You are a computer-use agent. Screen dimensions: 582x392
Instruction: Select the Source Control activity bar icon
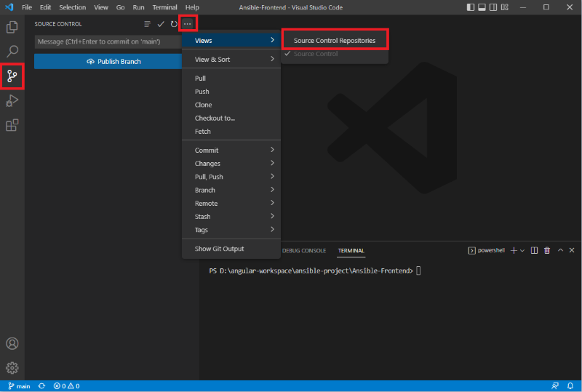coord(12,76)
